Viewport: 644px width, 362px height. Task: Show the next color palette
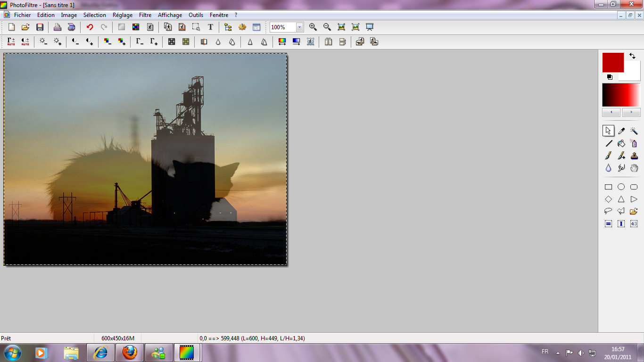click(x=631, y=112)
